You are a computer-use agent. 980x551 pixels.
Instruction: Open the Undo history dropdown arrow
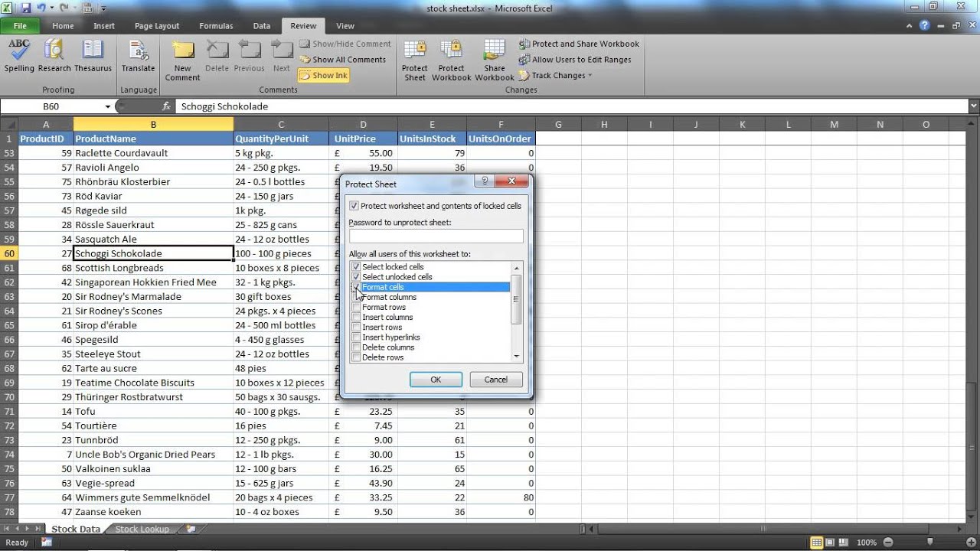[x=53, y=9]
